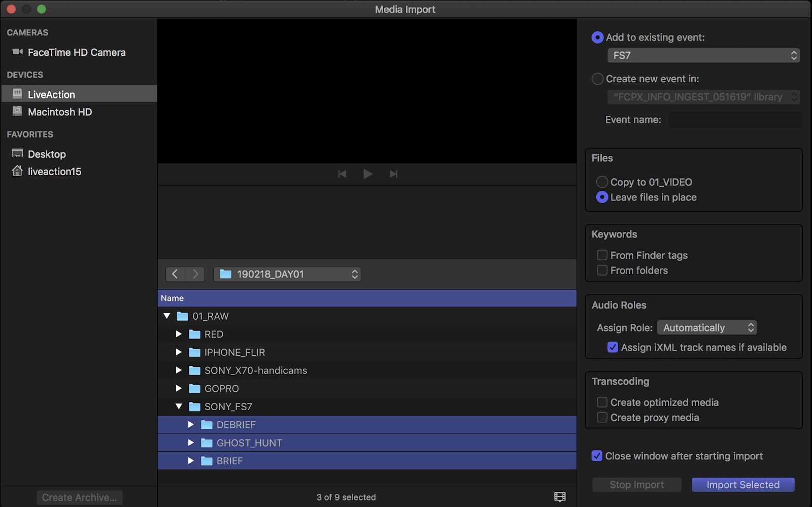
Task: Open 190218_DAY01 path dropdown
Action: tap(287, 274)
